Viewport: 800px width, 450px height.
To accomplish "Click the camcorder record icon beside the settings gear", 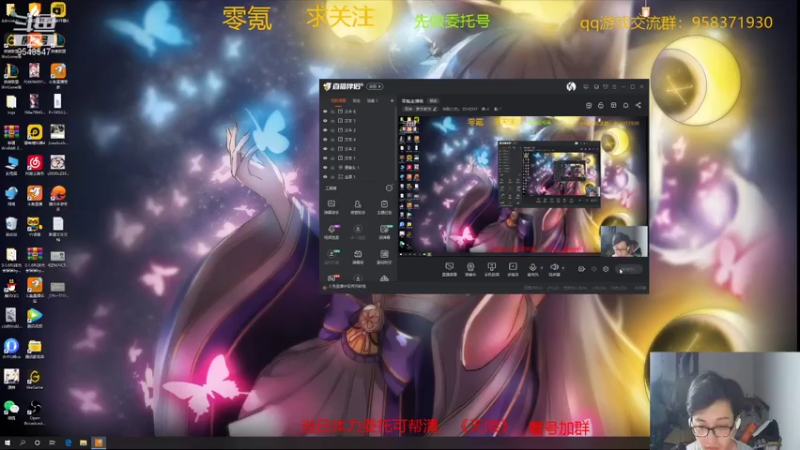I will click(581, 269).
